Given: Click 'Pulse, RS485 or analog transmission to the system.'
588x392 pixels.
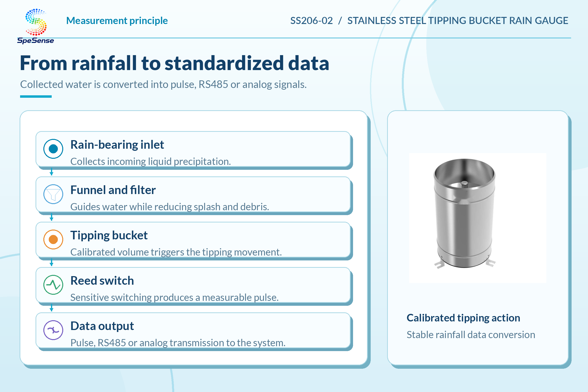Looking at the screenshot, I should coord(178,343).
